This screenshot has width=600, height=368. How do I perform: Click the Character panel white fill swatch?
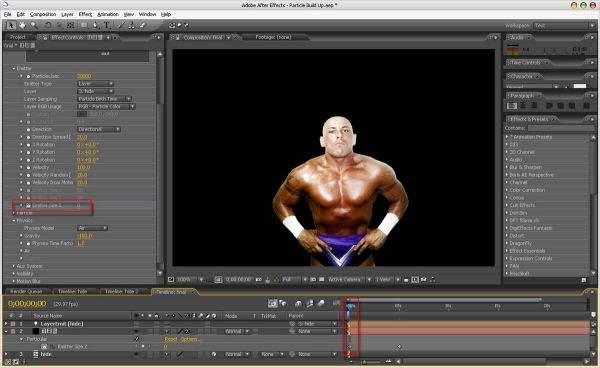pos(580,86)
